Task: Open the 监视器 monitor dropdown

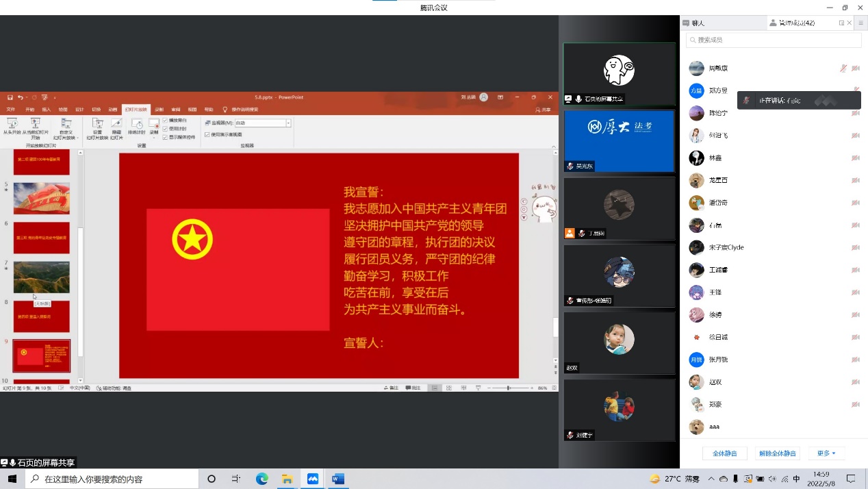Action: [x=288, y=123]
